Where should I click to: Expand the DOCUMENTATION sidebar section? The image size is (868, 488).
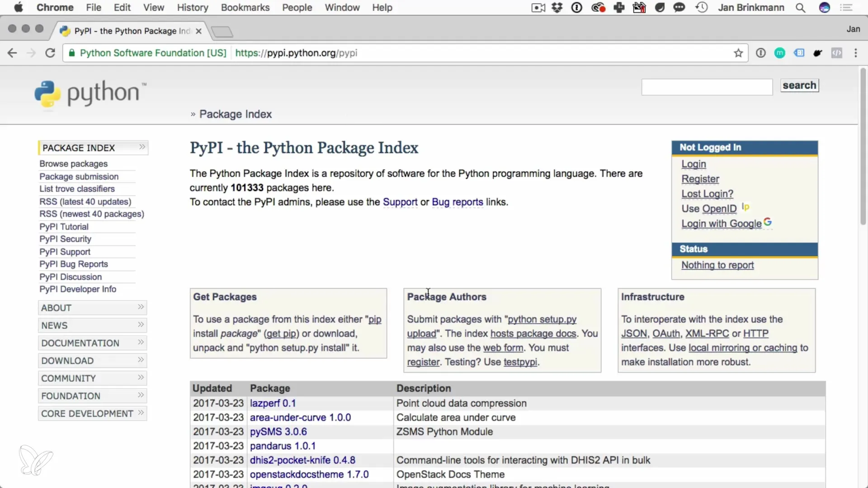(x=93, y=343)
